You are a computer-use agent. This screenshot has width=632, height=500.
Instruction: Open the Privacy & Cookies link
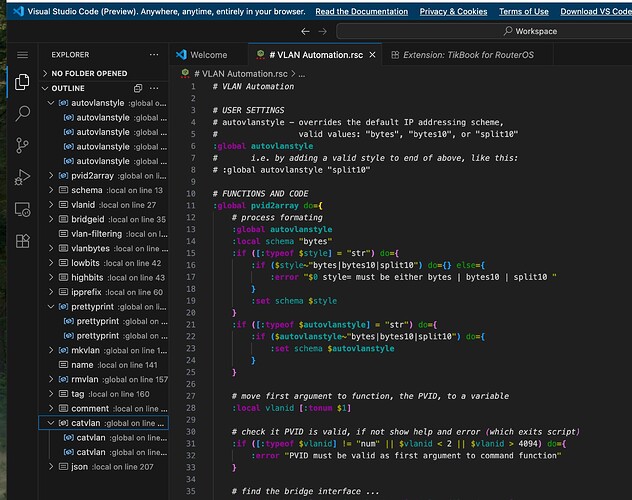(453, 12)
